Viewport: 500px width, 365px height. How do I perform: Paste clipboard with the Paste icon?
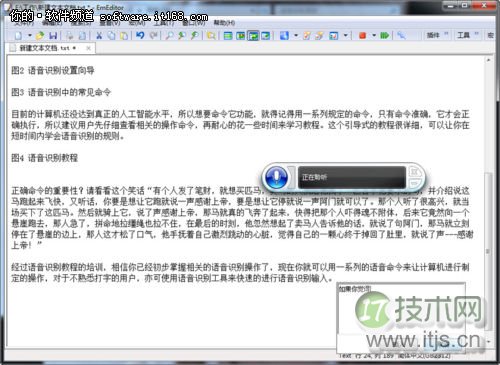click(x=124, y=35)
